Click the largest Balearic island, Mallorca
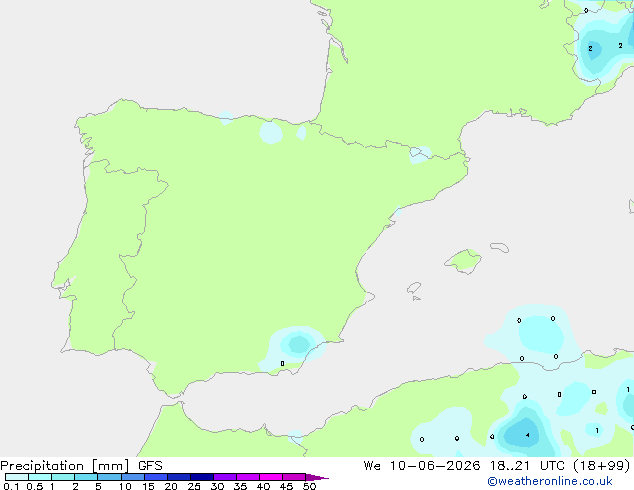 pyautogui.click(x=463, y=261)
